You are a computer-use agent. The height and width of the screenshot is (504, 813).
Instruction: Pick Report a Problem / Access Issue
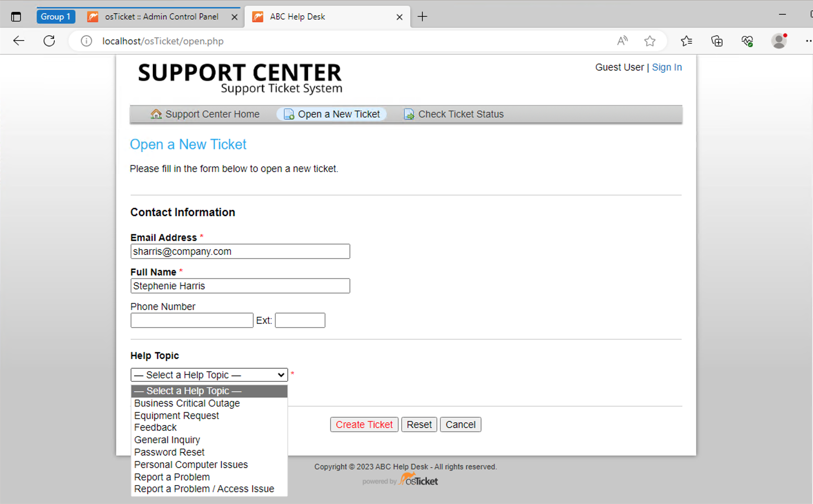tap(204, 489)
